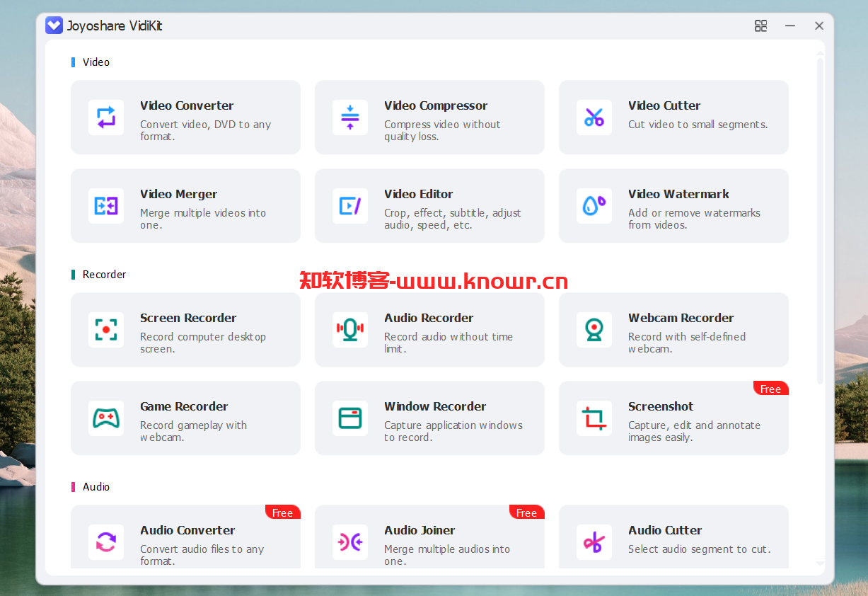The width and height of the screenshot is (868, 596).
Task: Click the Video Merger title
Action: click(x=179, y=195)
